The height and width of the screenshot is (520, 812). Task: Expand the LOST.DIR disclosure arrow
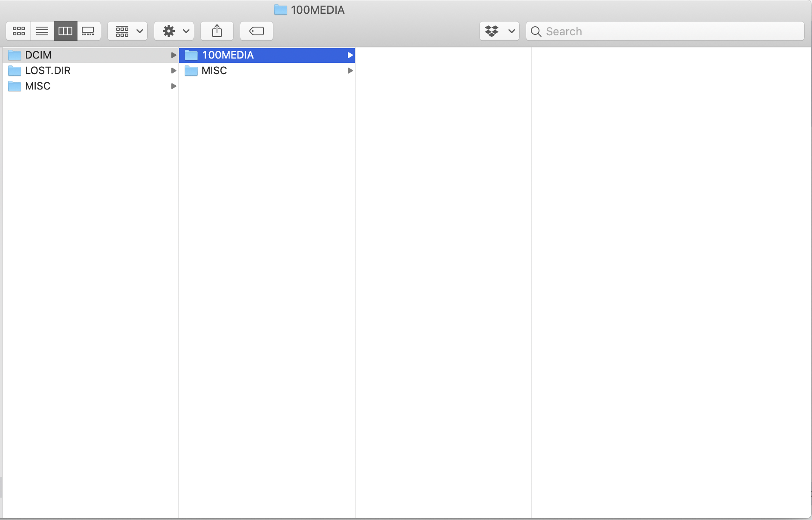coord(174,71)
